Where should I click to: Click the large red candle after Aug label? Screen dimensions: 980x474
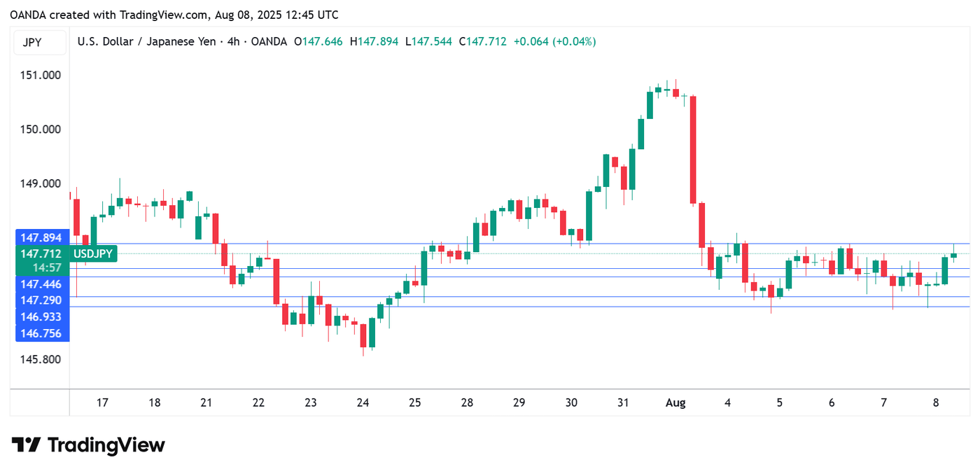(694, 150)
